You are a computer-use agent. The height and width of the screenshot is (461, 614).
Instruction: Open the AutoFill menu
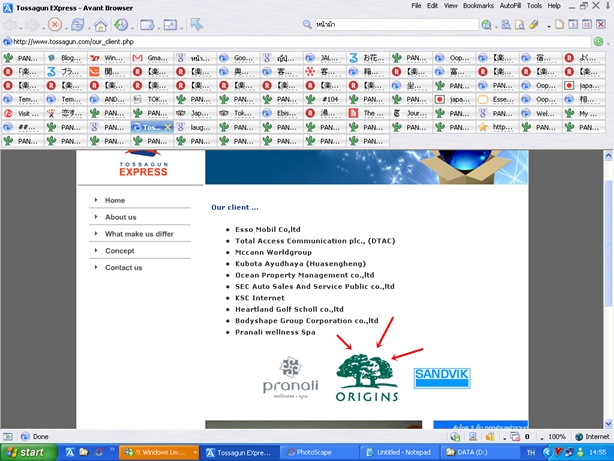(x=510, y=6)
